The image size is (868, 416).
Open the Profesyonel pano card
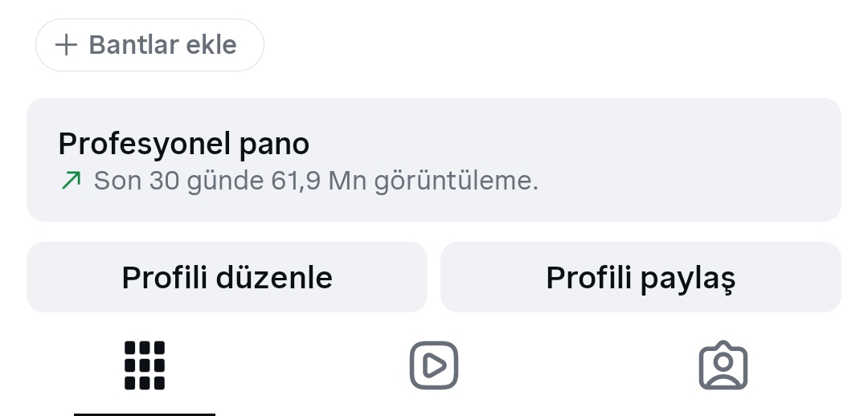[x=434, y=160]
